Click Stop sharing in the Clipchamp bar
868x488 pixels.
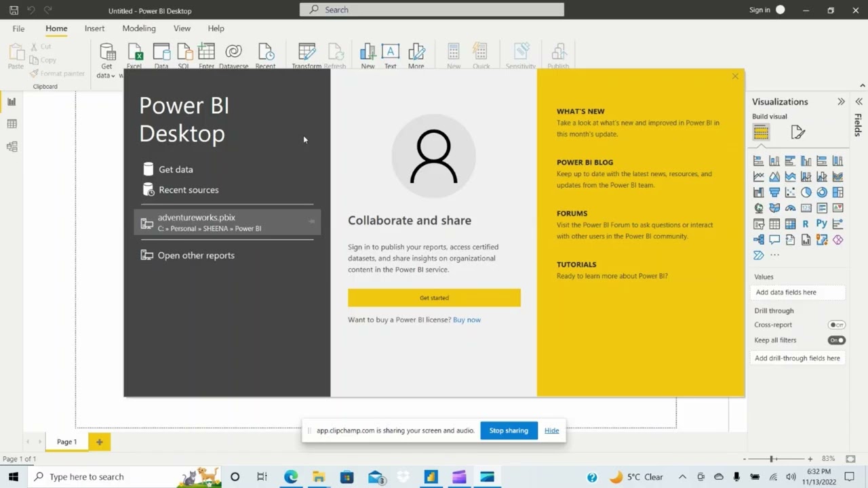[x=509, y=430]
